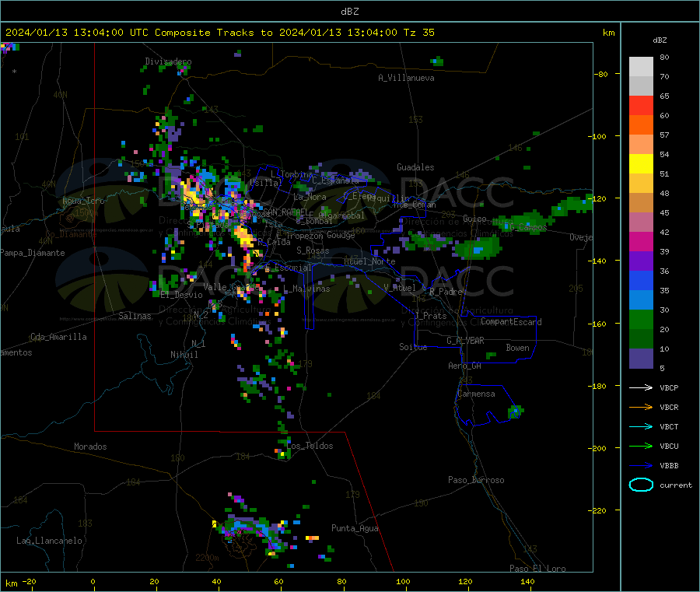
Task: Select the magenta 42-39 dBZ color swatch
Action: tap(641, 241)
